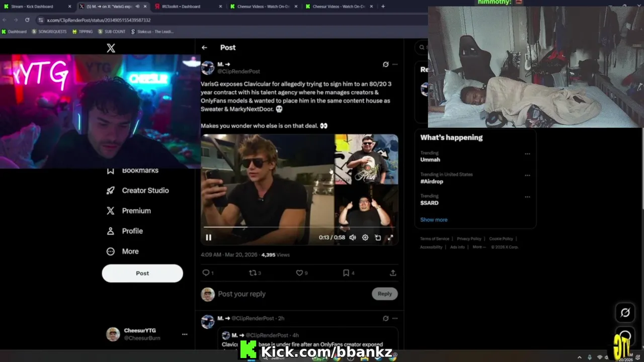Image resolution: width=644 pixels, height=362 pixels.
Task: Seek along the video progress bar
Action: (299, 228)
